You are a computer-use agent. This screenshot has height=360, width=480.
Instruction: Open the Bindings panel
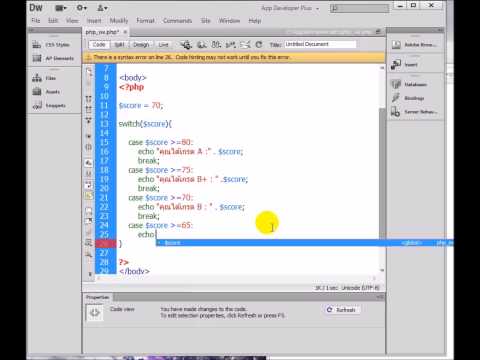point(408,98)
